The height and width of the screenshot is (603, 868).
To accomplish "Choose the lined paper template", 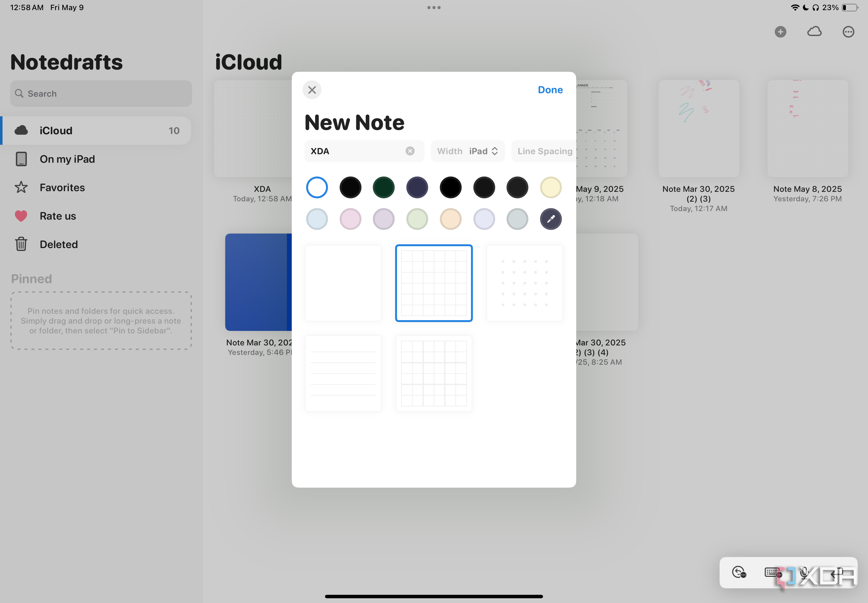I will [x=343, y=374].
